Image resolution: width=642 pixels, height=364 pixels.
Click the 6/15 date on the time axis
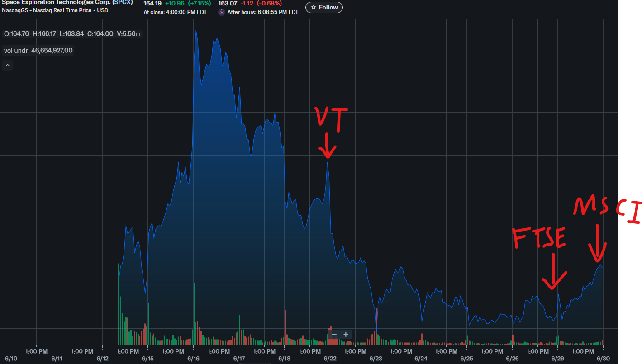[x=148, y=359]
